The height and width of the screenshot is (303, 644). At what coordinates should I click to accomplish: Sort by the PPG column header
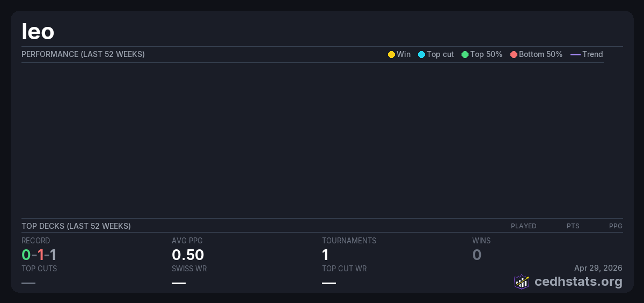click(x=616, y=226)
